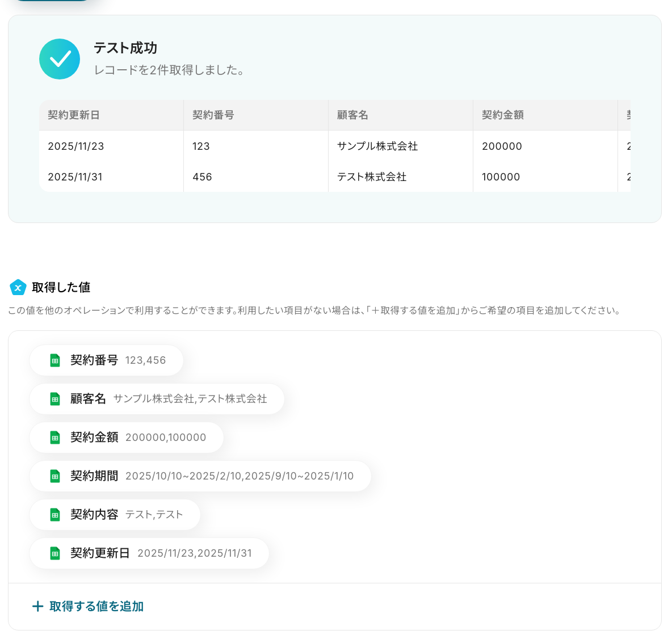This screenshot has width=672, height=639.
Task: Click the 2025/11/23 table cell
Action: click(x=111, y=146)
